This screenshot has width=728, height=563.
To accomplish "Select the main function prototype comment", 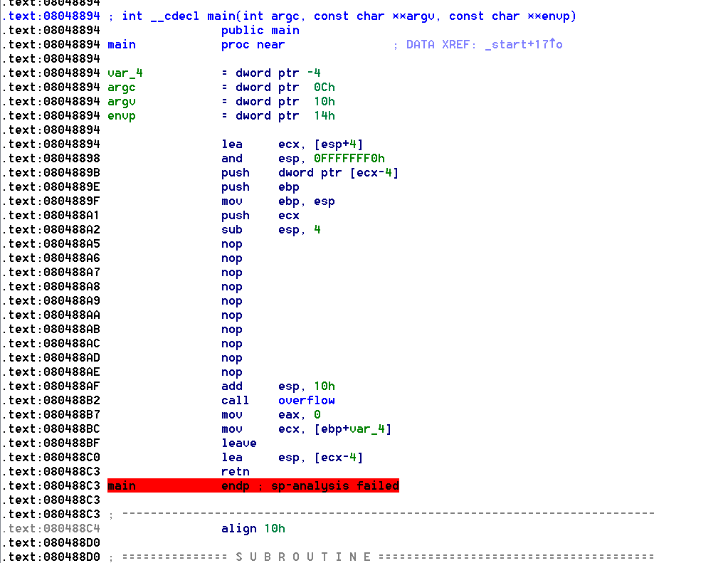I will pos(349,16).
